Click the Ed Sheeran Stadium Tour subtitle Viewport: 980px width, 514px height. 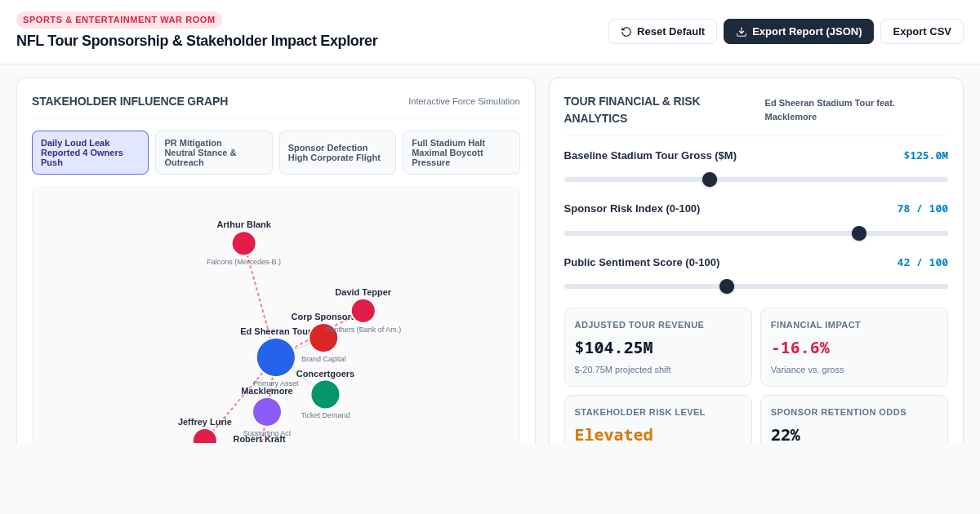click(x=830, y=109)
